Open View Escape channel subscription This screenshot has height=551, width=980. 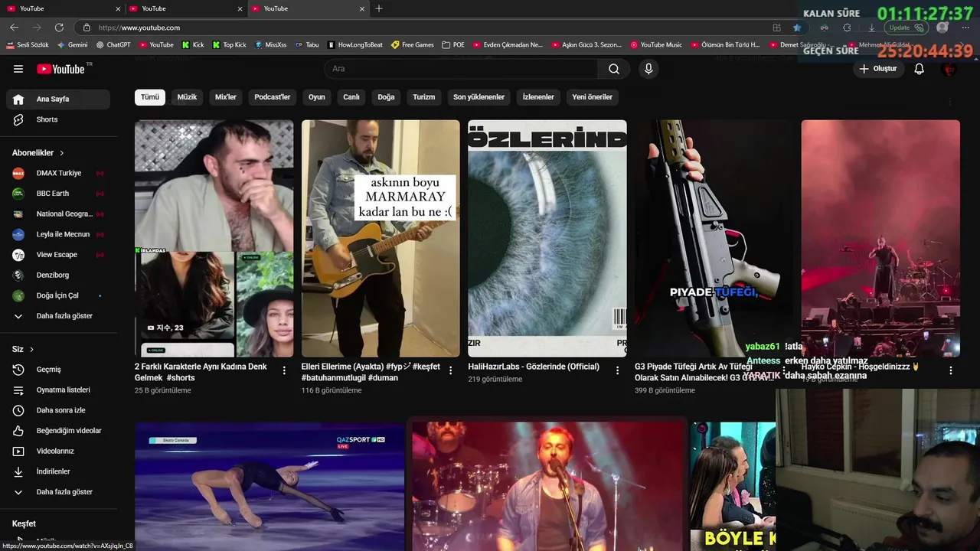click(x=58, y=255)
